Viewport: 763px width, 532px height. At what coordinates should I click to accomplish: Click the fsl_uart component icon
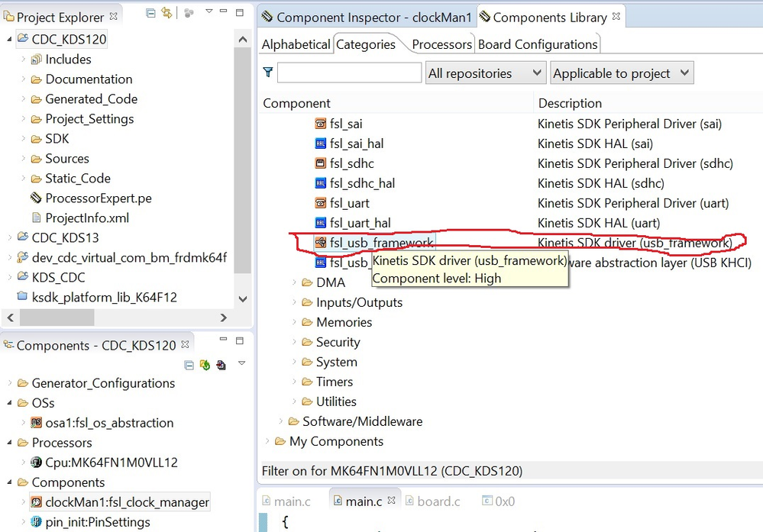(x=320, y=203)
